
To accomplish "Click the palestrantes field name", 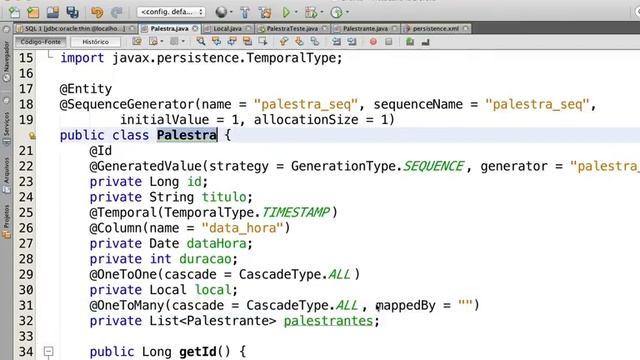I will (x=328, y=321).
